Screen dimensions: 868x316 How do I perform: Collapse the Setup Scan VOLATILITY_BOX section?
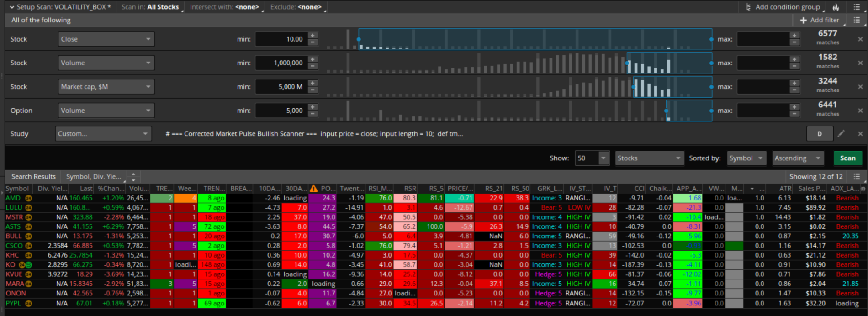pos(12,7)
